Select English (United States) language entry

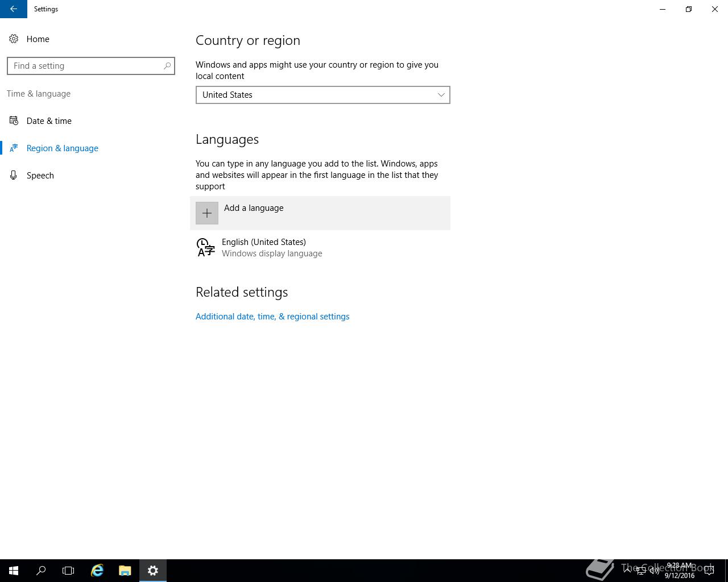coord(320,247)
